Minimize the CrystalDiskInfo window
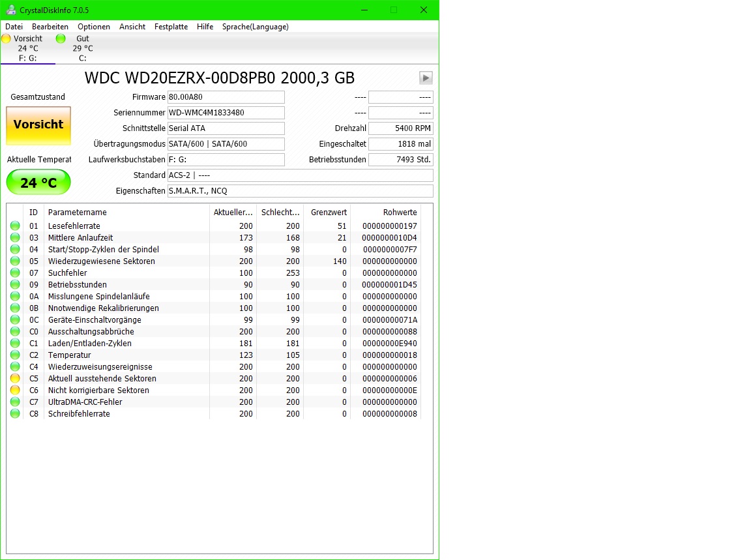The width and height of the screenshot is (751, 560). coord(364,10)
